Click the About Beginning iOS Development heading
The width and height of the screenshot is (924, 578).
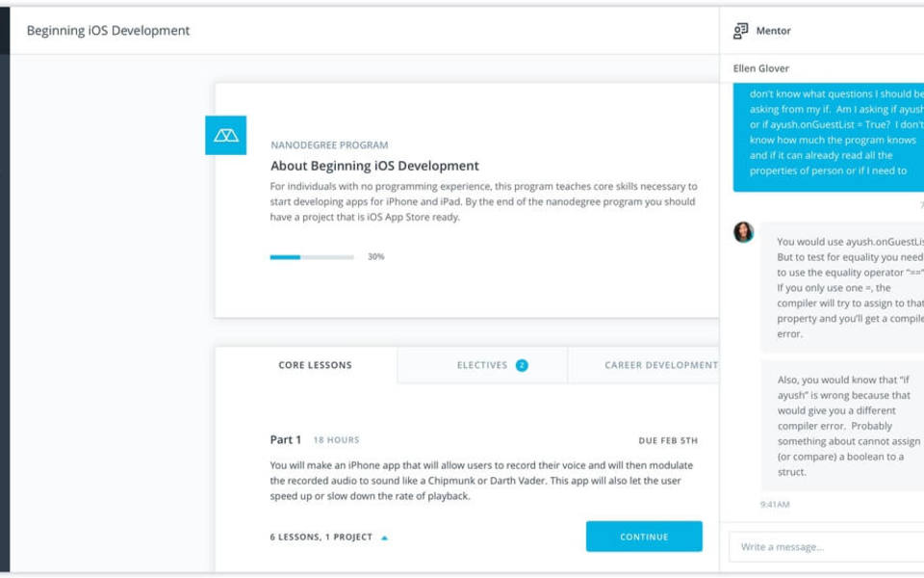click(374, 166)
